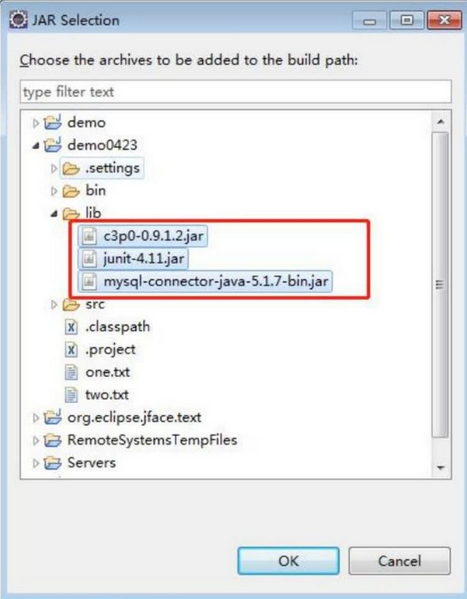The image size is (467, 599).
Task: Select org.eclipse.jface.text project label
Action: click(x=134, y=418)
